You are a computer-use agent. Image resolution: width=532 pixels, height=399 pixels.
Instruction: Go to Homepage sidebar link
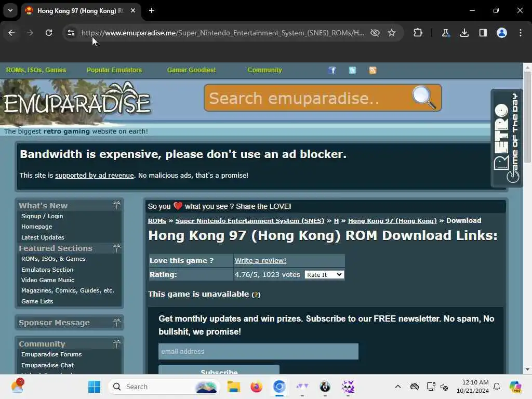(37, 227)
